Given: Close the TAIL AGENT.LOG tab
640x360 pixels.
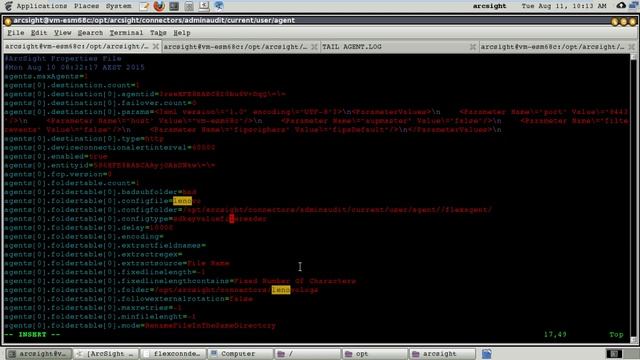Looking at the screenshot, I should point(473,47).
